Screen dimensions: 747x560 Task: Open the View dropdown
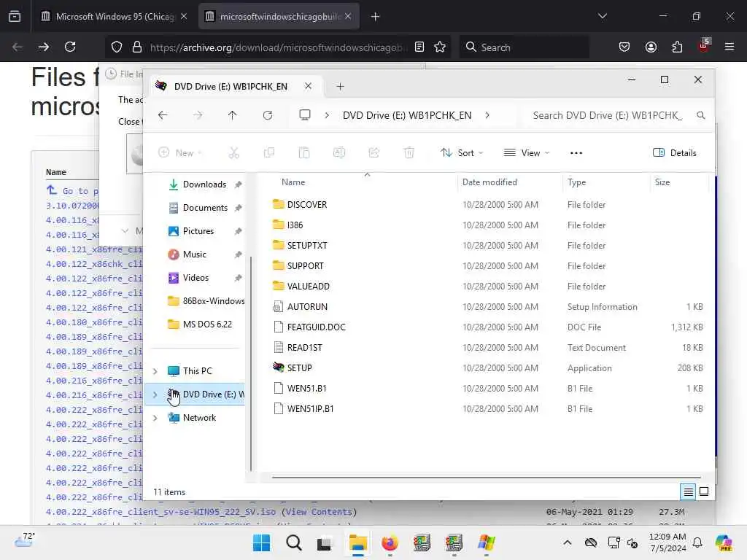527,153
